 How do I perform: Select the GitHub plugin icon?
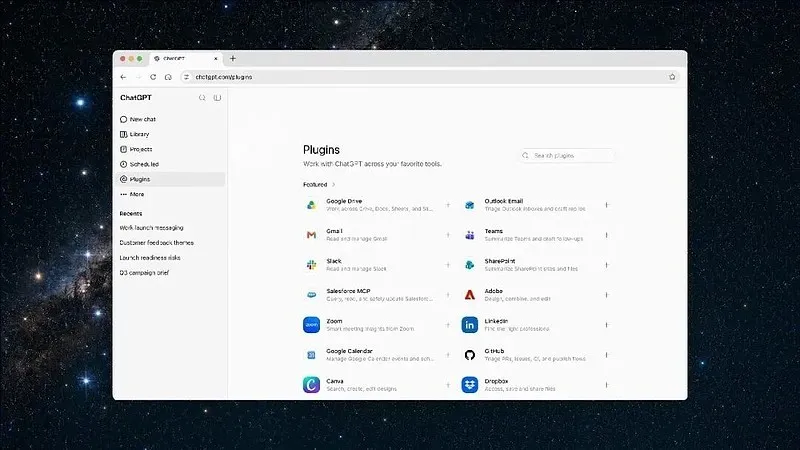470,355
